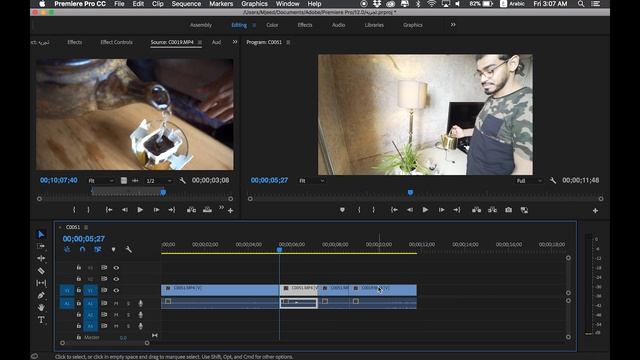Toggle V3 track output eye
Viewport: 640px width, 360px height.
(x=116, y=268)
